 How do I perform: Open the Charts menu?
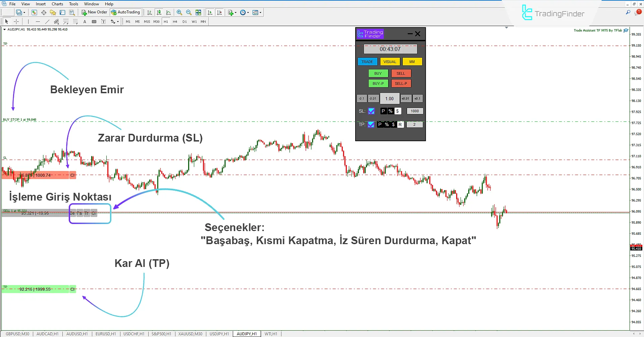(57, 4)
